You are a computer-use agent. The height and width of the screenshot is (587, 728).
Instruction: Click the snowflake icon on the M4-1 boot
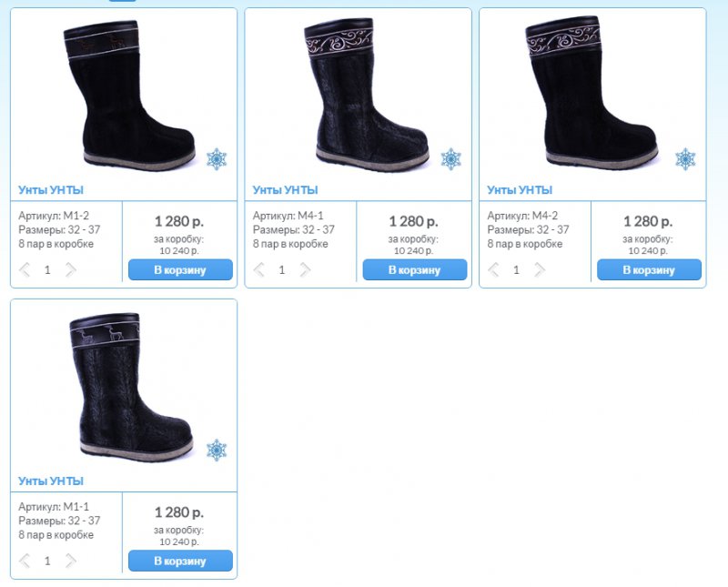pyautogui.click(x=450, y=159)
